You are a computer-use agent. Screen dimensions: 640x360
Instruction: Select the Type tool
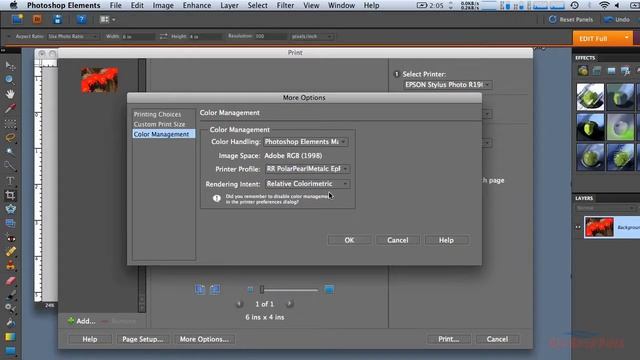(10, 180)
